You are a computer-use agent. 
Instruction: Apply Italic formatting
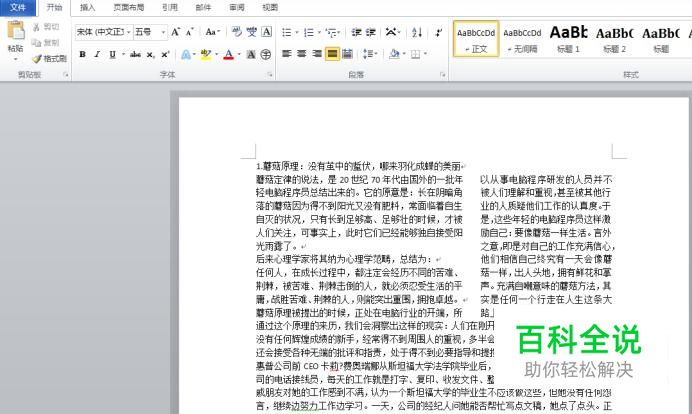97,54
